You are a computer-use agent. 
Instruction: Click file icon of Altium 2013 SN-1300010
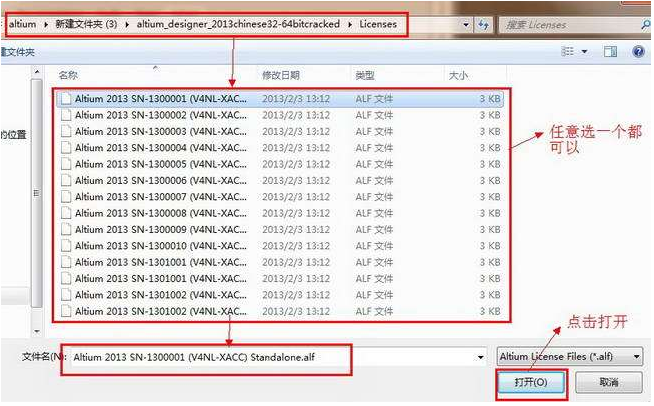click(65, 246)
